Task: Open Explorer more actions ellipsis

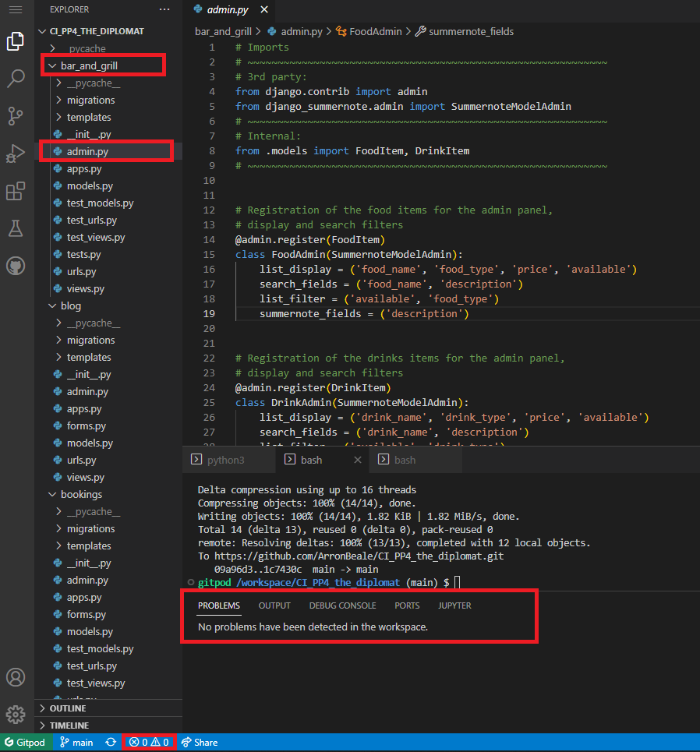Action: [164, 9]
